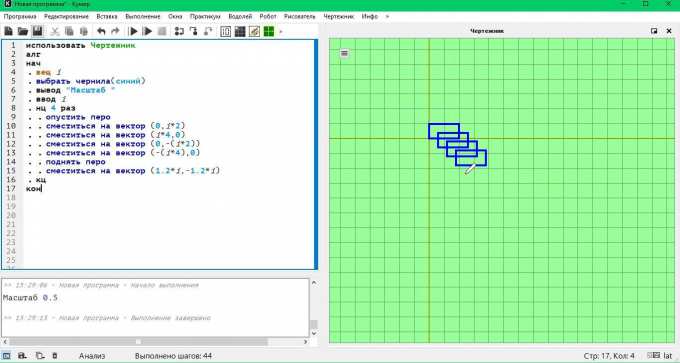Undo the last edit with the arrow icon
Image resolution: width=680 pixels, height=363 pixels.
(101, 31)
